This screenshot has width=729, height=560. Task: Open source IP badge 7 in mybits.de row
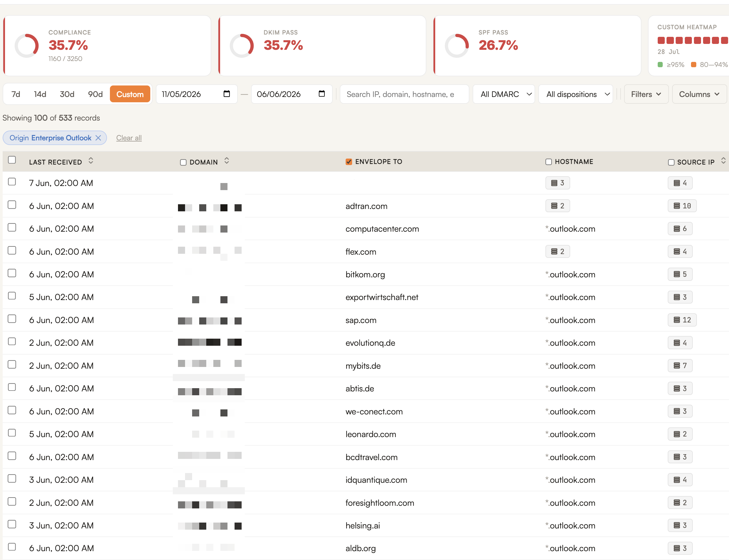[680, 366]
